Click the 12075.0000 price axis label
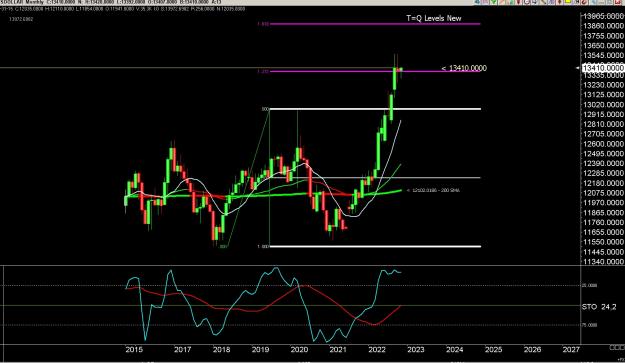The height and width of the screenshot is (363, 625). point(603,193)
